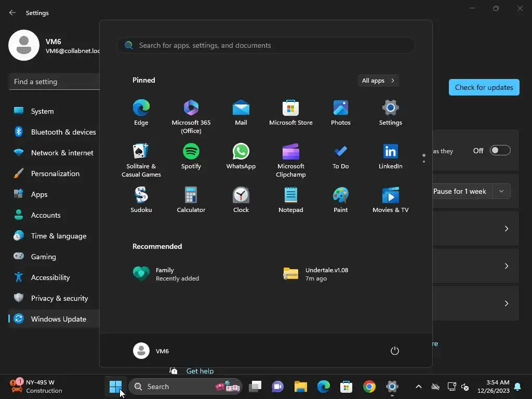Open the NY-495 W Construction widget
This screenshot has width=532, height=399.
tap(36, 387)
